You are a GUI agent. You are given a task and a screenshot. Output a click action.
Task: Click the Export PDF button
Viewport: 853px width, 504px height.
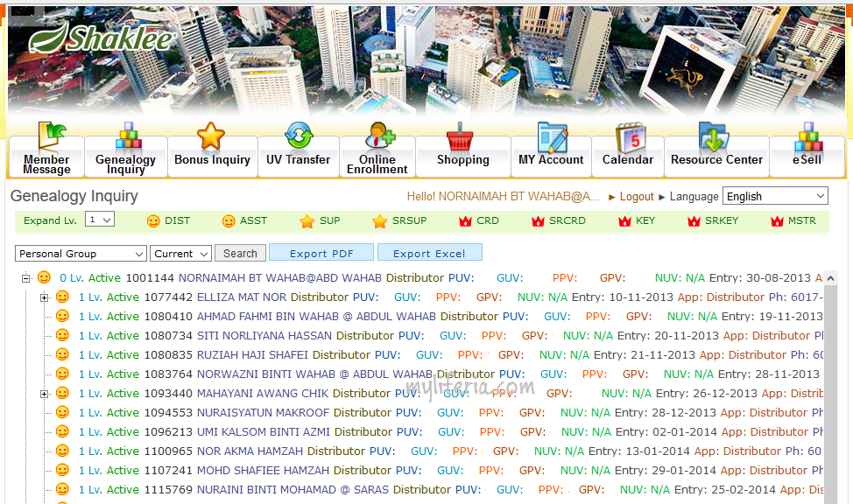[x=321, y=254]
